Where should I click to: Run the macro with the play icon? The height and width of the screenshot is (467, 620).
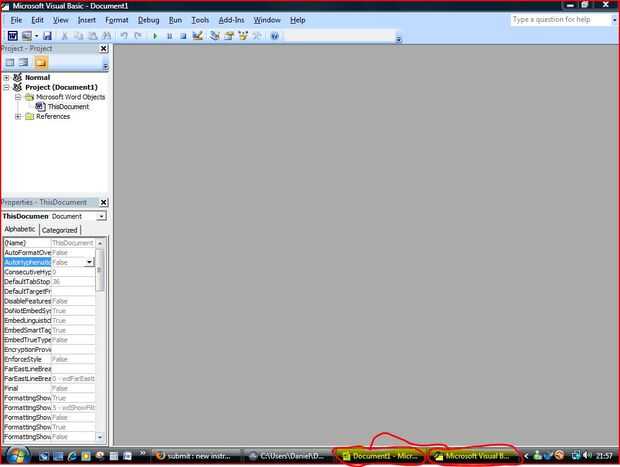155,36
